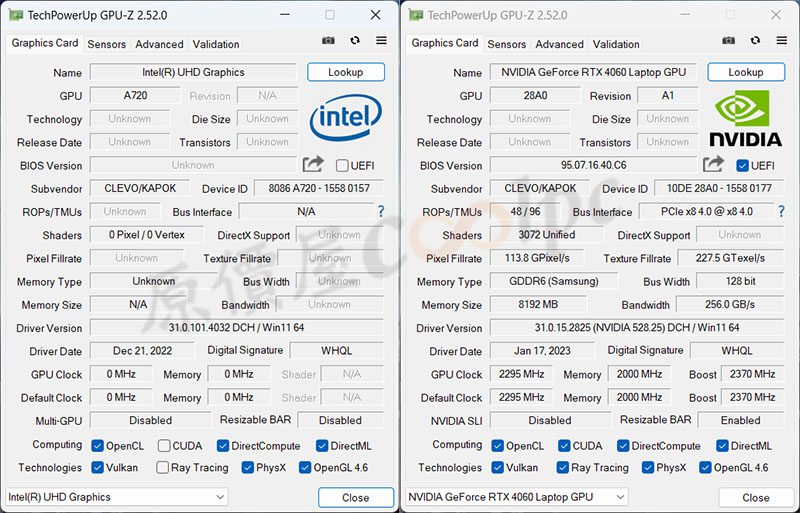800x513 pixels.
Task: Click the BIOS export icon for NVIDIA GPU
Action: (713, 165)
